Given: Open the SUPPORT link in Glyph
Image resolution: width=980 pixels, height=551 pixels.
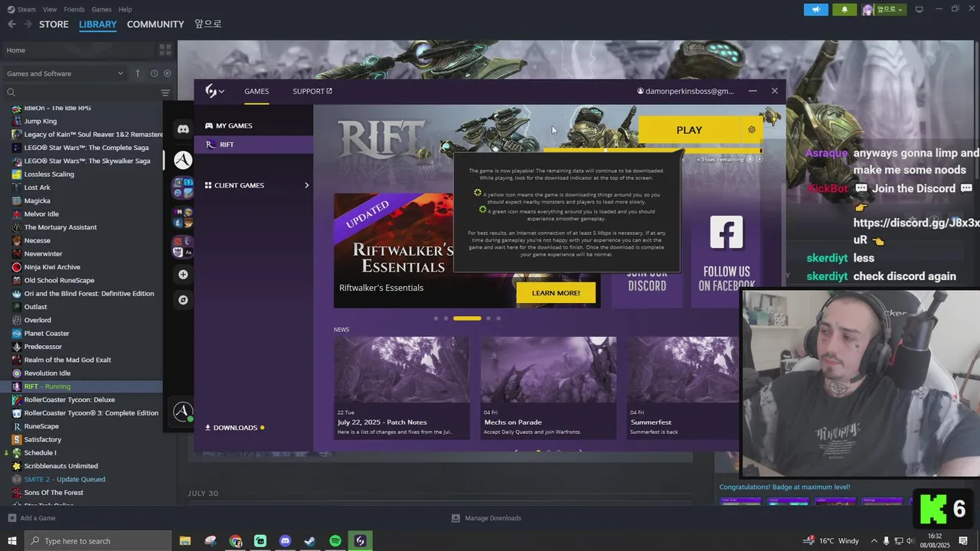Looking at the screenshot, I should point(312,91).
